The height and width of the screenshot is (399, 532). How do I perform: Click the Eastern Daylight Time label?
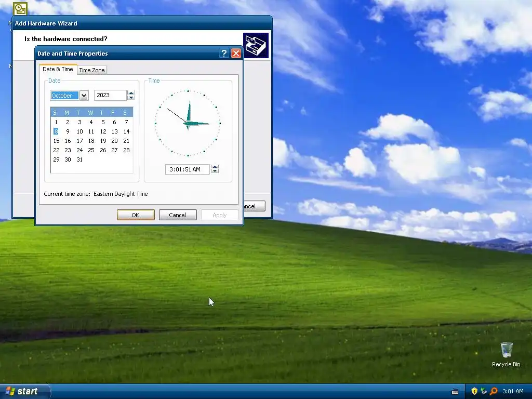click(121, 194)
